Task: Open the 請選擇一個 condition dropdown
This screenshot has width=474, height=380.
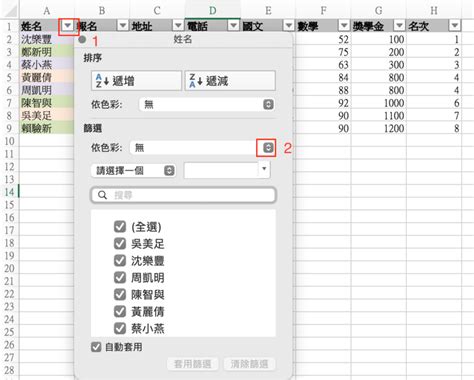Action: click(133, 171)
